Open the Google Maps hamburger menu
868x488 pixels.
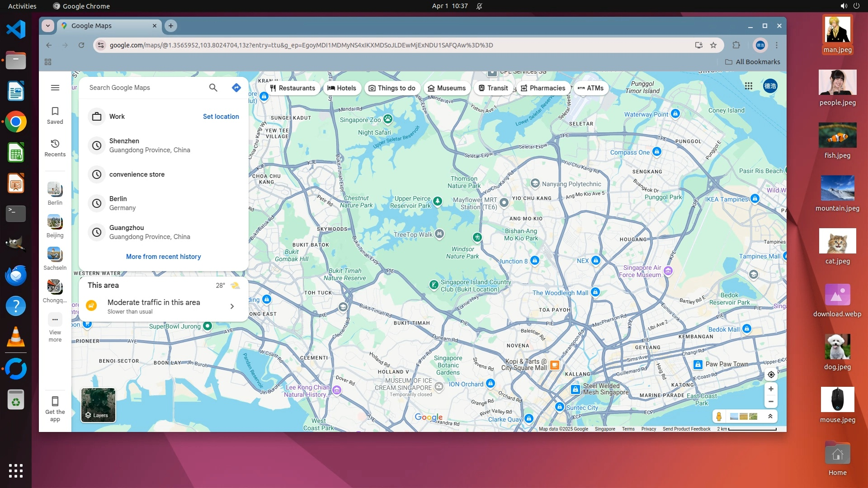coord(55,88)
